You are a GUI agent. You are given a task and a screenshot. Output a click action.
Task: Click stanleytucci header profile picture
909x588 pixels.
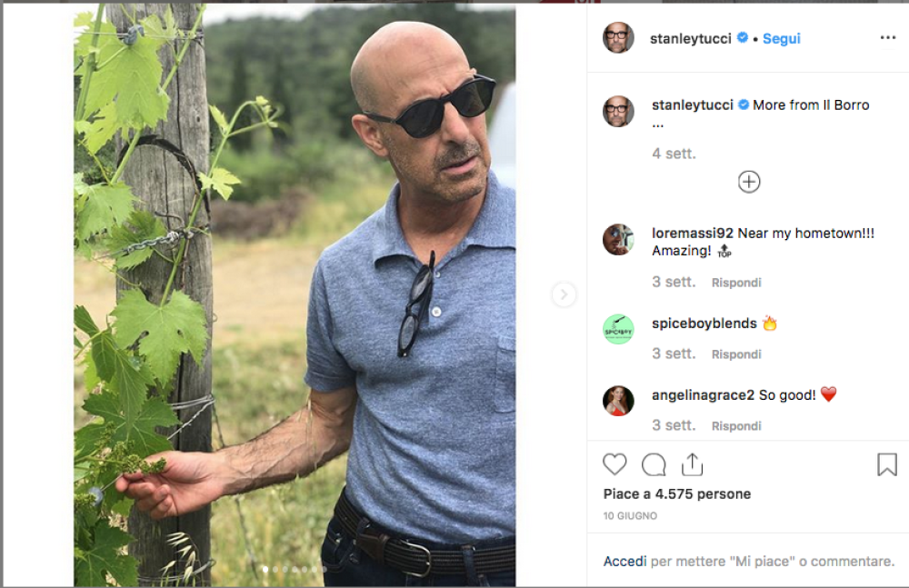pyautogui.click(x=618, y=38)
